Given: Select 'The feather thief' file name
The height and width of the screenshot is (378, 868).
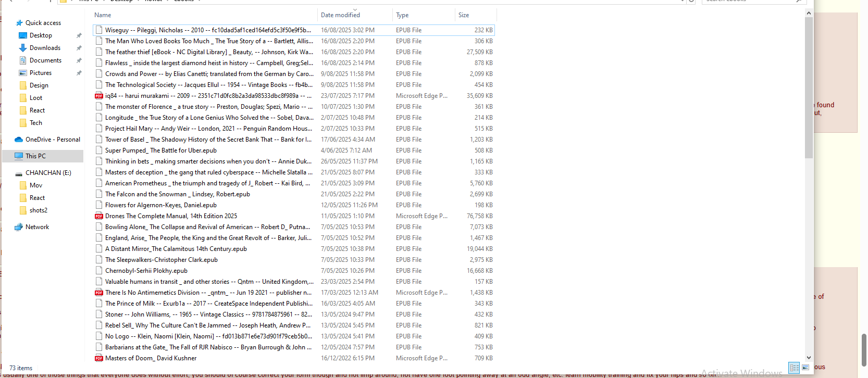Looking at the screenshot, I should 209,52.
